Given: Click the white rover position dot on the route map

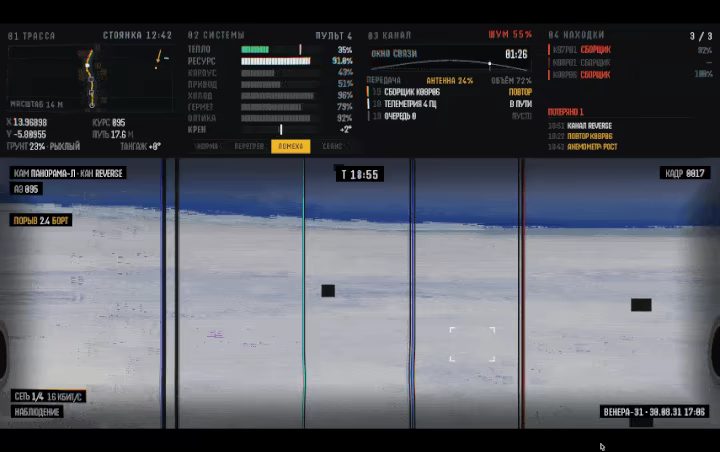Looking at the screenshot, I should tap(88, 66).
